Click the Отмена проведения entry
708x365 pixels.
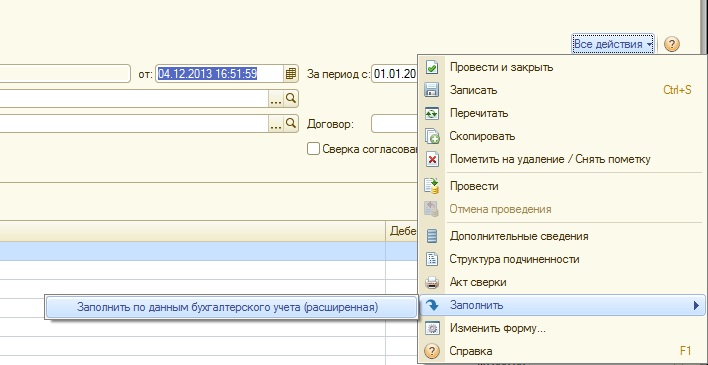562,209
